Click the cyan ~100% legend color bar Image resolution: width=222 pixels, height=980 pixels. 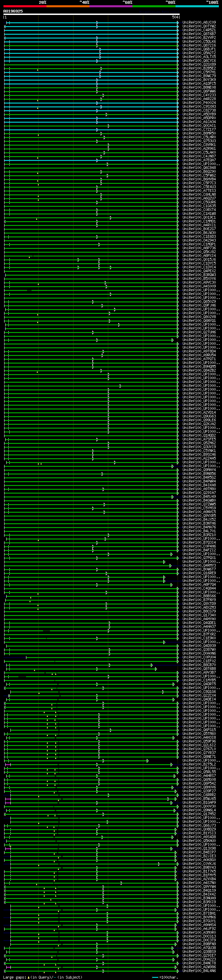197,6
